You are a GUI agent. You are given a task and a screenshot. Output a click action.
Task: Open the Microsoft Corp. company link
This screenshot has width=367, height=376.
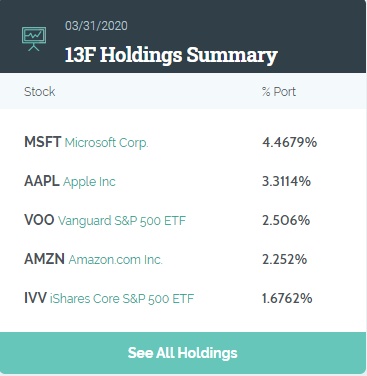(106, 143)
